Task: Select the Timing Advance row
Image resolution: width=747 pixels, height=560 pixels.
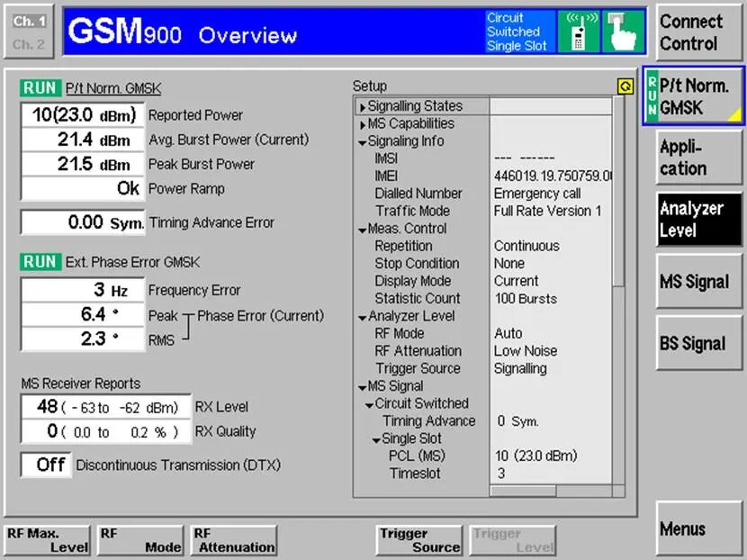Action: tap(483, 421)
